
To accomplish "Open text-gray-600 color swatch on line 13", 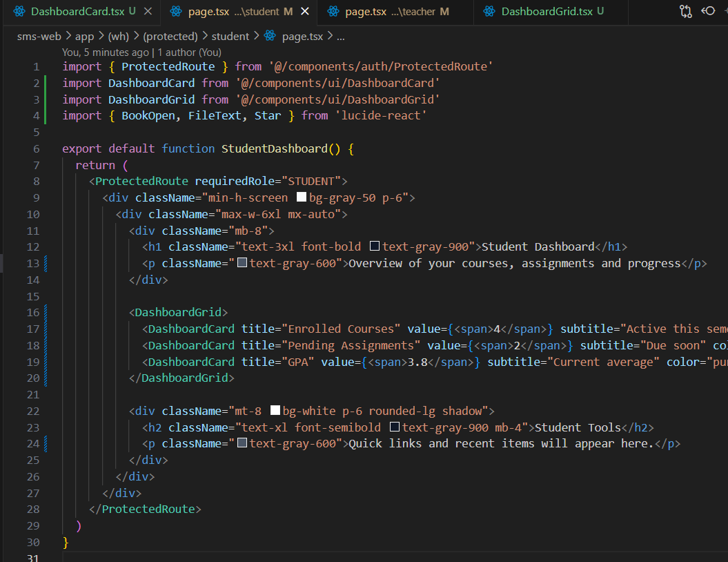I will [x=242, y=262].
